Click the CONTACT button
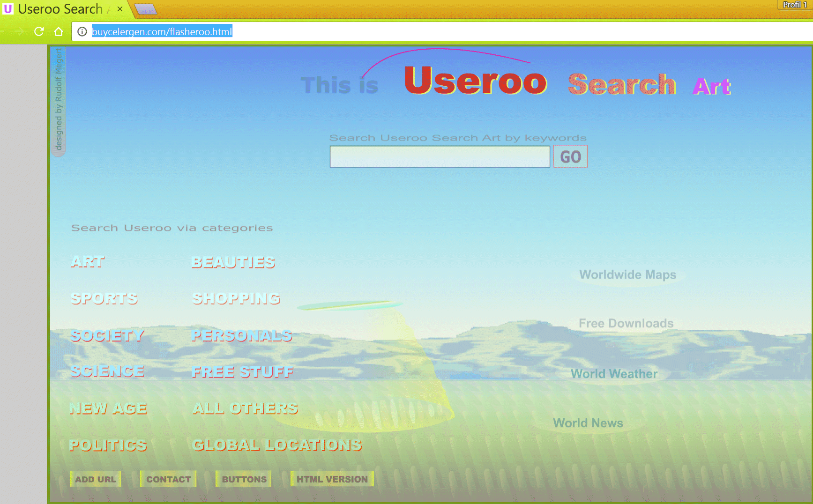 pos(168,479)
